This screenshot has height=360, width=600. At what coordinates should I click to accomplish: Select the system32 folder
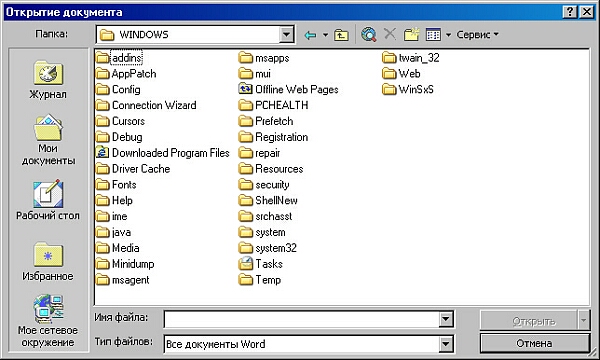click(x=267, y=248)
